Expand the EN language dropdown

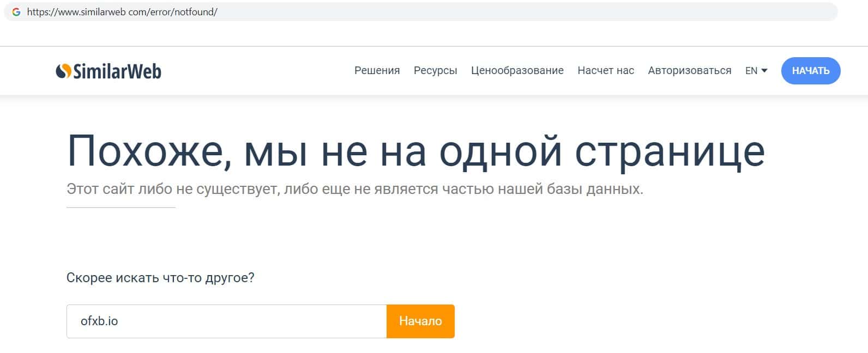pyautogui.click(x=756, y=70)
